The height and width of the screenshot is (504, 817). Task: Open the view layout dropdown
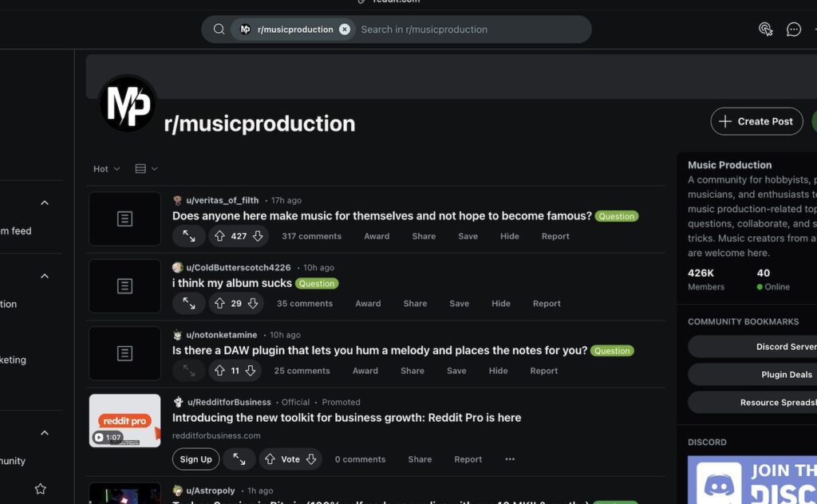[x=146, y=169]
